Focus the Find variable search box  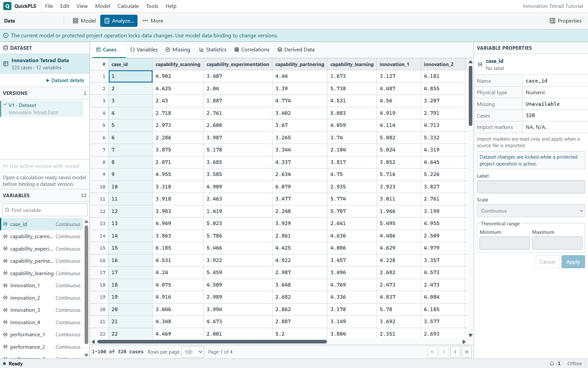[x=45, y=210]
